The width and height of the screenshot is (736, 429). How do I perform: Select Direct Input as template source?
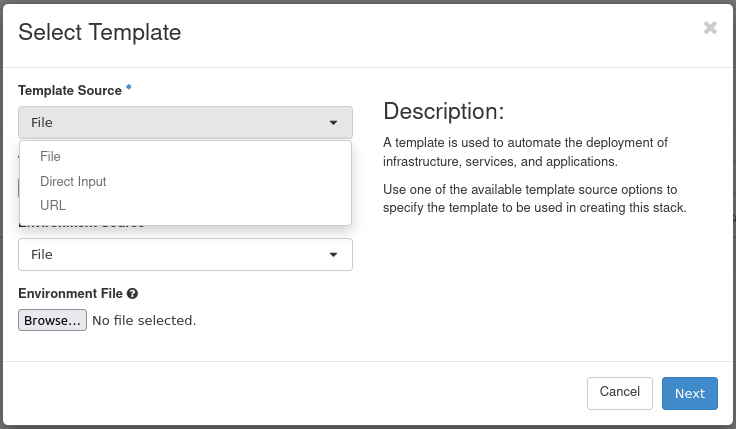pyautogui.click(x=73, y=182)
